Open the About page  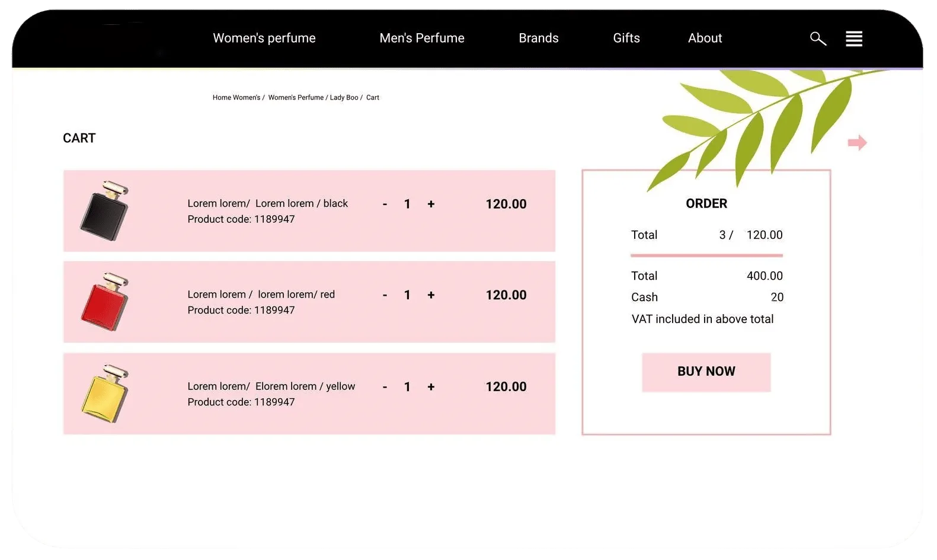point(705,38)
